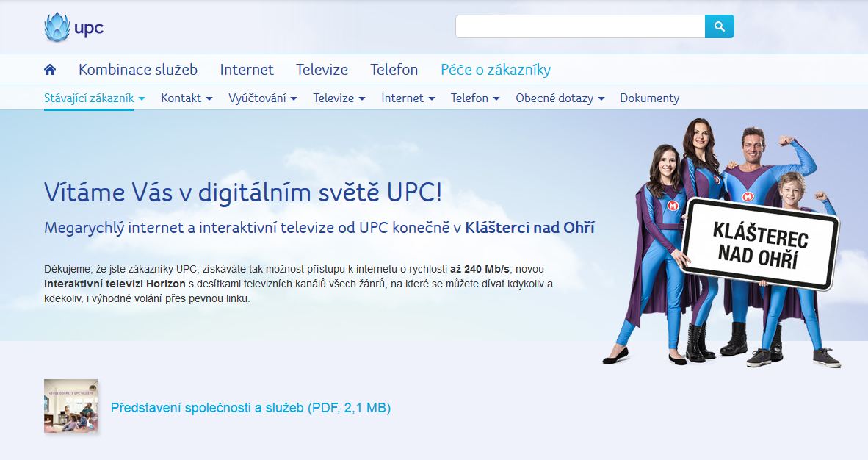
Task: Click the PDF brochure thumbnail
Action: (x=70, y=406)
